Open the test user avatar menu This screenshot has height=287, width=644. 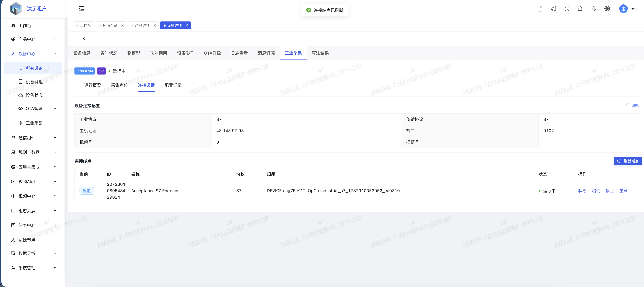tap(628, 9)
